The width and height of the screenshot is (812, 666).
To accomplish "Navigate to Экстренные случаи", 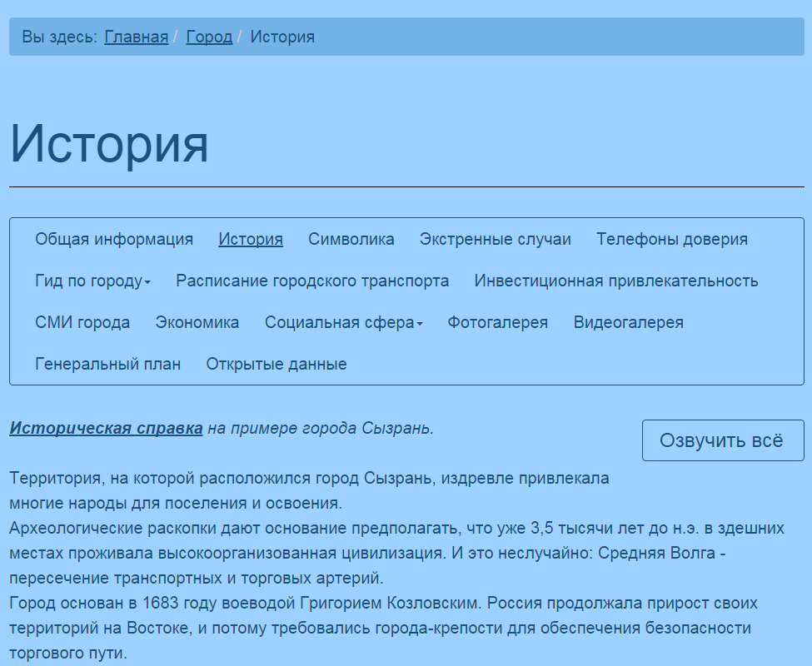I will pyautogui.click(x=495, y=240).
